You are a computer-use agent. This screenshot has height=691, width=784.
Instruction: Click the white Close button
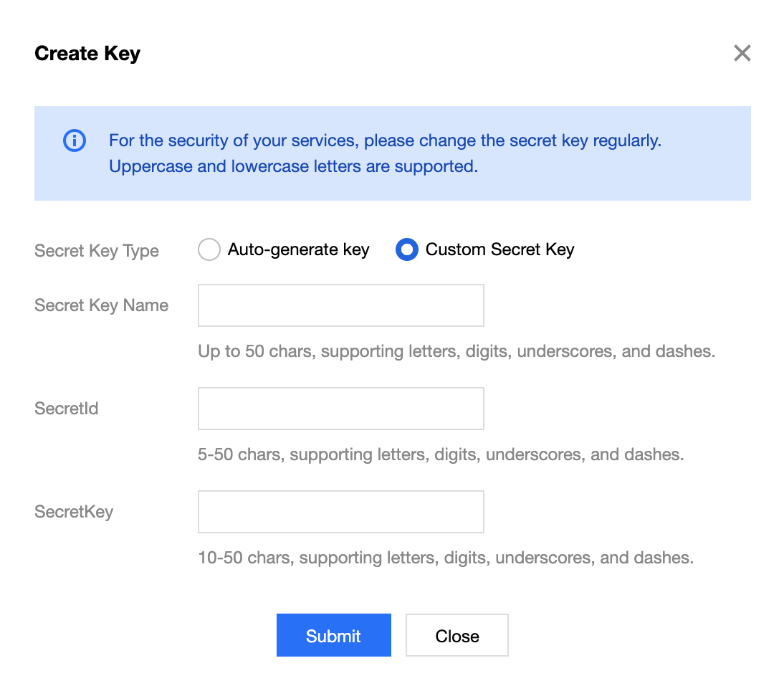457,635
